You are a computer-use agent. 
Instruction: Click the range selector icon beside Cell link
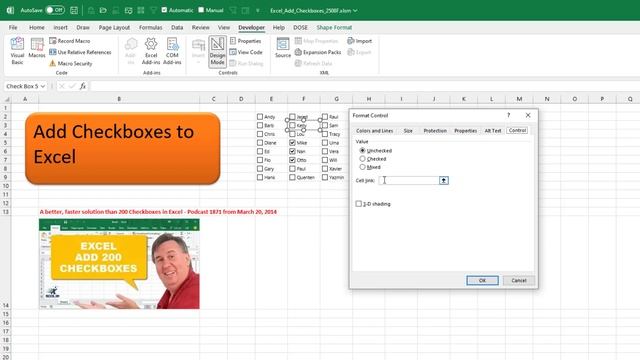(x=444, y=180)
